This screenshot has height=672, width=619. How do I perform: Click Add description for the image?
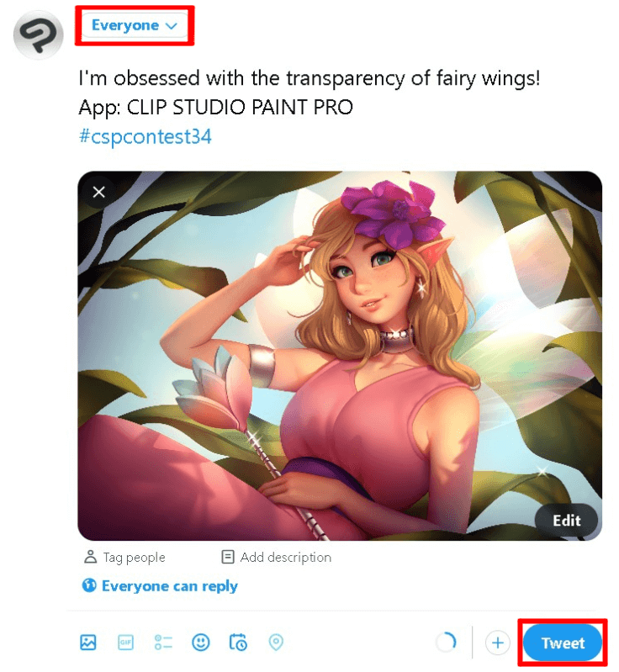pyautogui.click(x=276, y=557)
